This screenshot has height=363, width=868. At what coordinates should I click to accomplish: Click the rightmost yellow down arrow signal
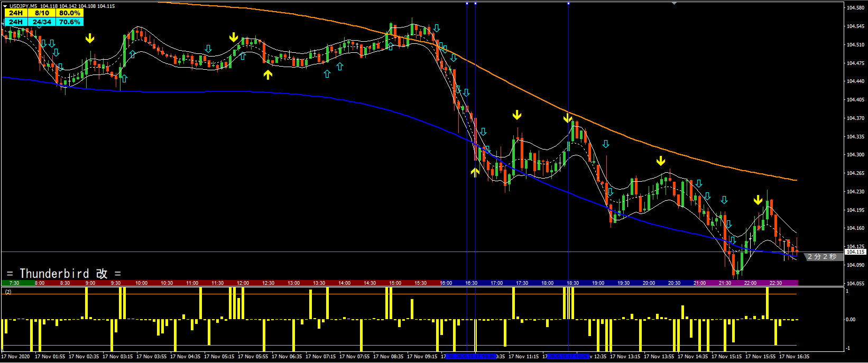click(x=758, y=200)
